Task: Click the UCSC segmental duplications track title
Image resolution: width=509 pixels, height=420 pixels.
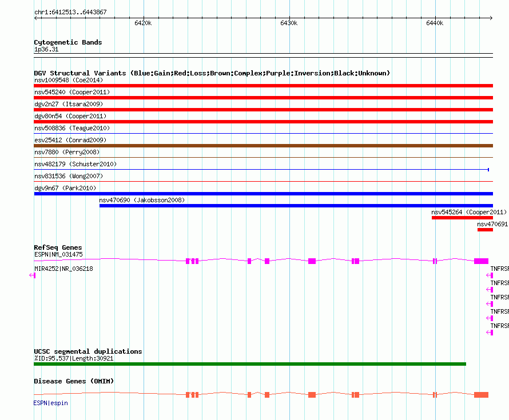Action: point(88,351)
